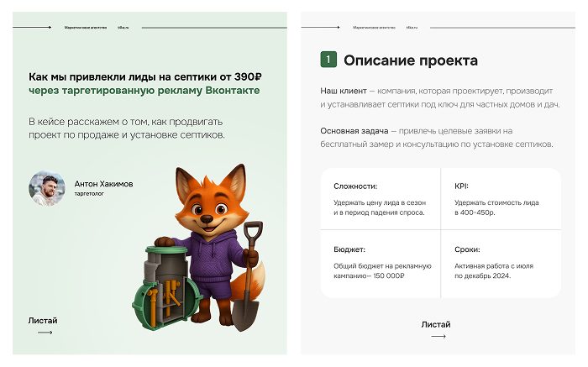This screenshot has width=588, height=367.
Task: Click the 'Бюджет:' card title
Action: (349, 249)
